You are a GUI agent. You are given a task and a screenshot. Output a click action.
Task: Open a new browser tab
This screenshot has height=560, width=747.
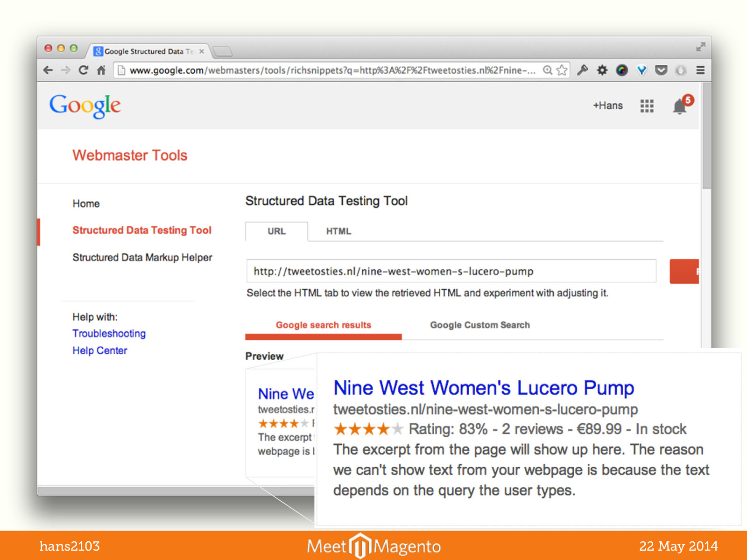[x=223, y=51]
